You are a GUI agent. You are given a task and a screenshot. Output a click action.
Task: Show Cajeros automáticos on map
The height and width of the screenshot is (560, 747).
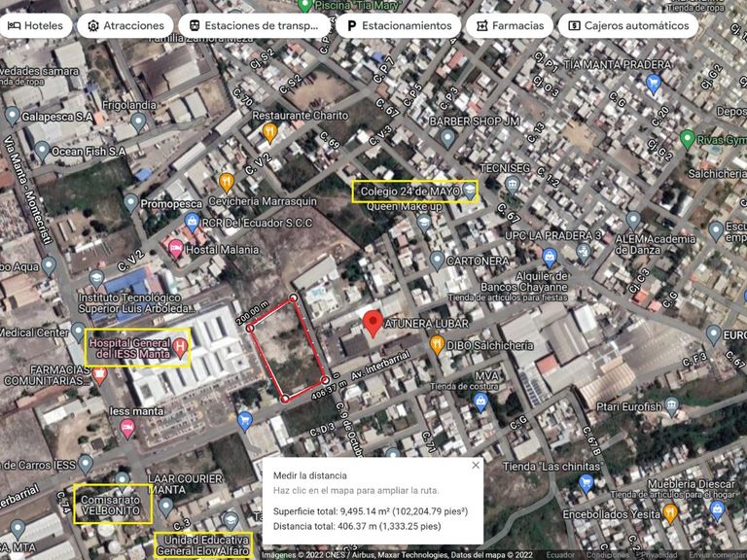point(627,25)
